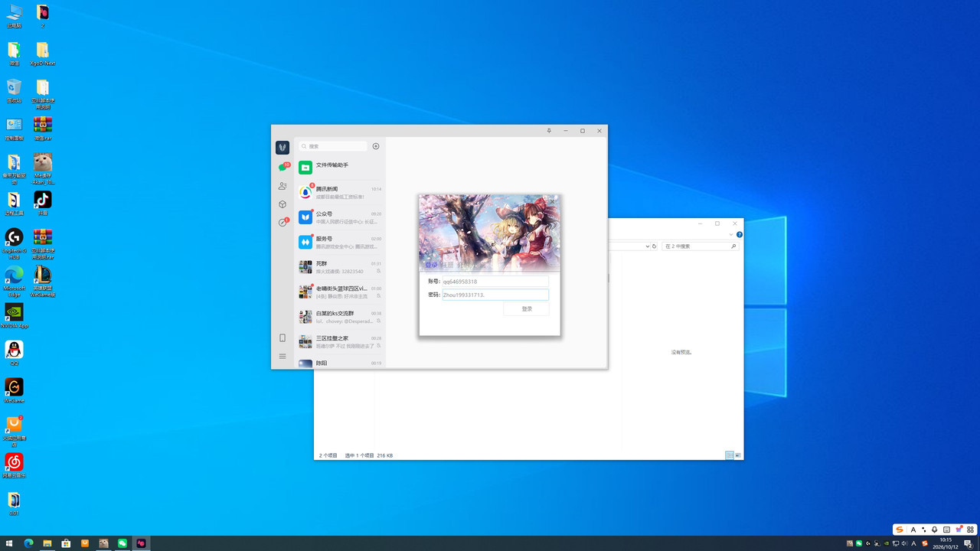Open the WeChat discover compass icon
This screenshot has height=551, width=980.
coord(283,222)
